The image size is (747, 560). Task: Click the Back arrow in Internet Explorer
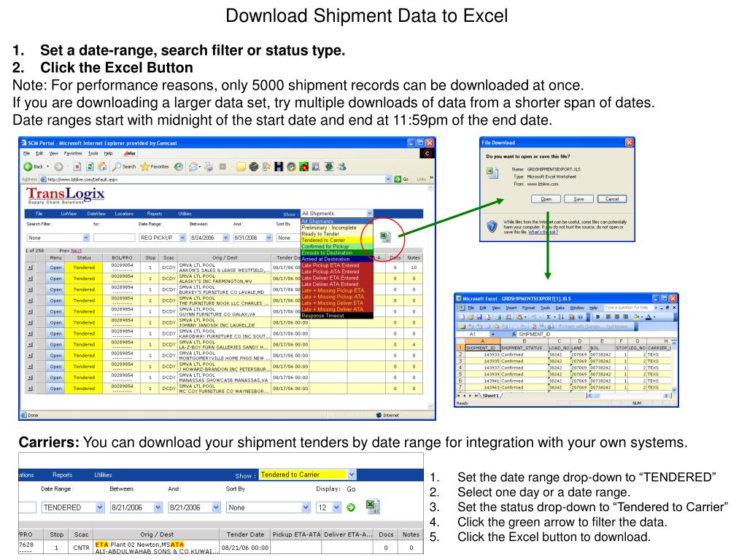[x=28, y=167]
